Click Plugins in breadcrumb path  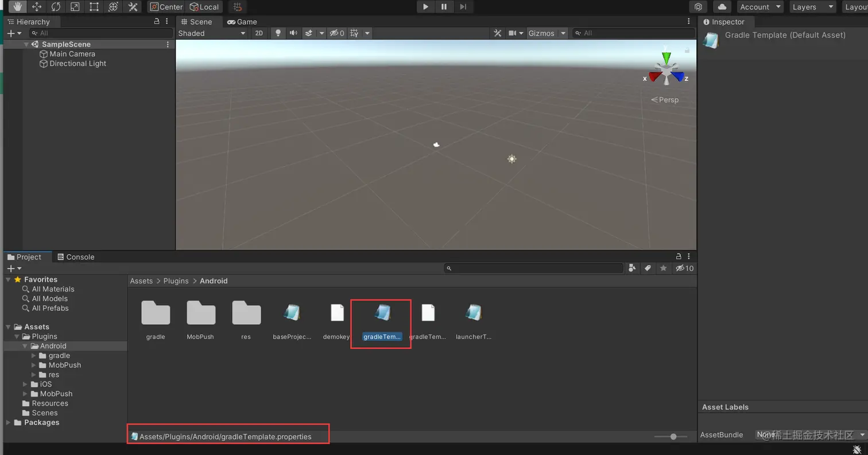[176, 281]
